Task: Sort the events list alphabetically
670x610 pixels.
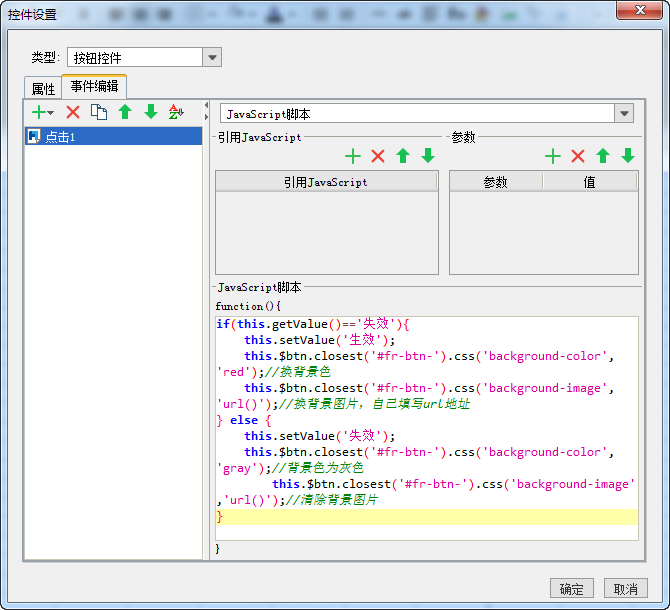Action: coord(177,112)
